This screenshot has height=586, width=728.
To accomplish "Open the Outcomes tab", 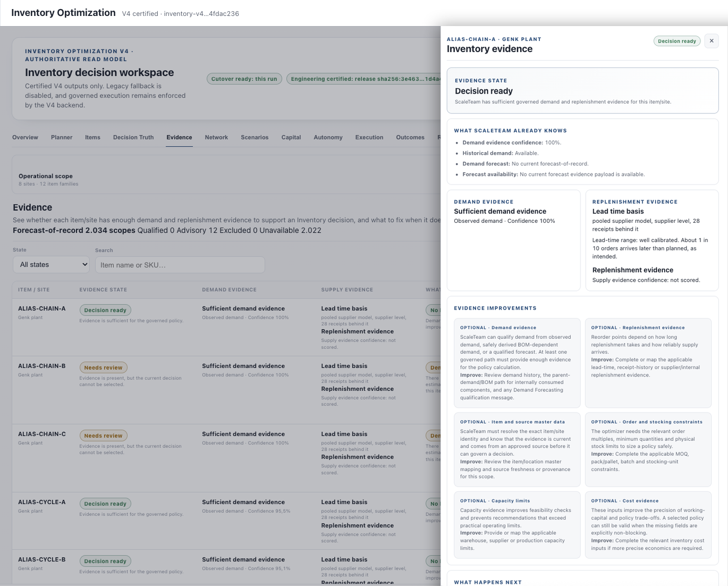I will click(410, 137).
